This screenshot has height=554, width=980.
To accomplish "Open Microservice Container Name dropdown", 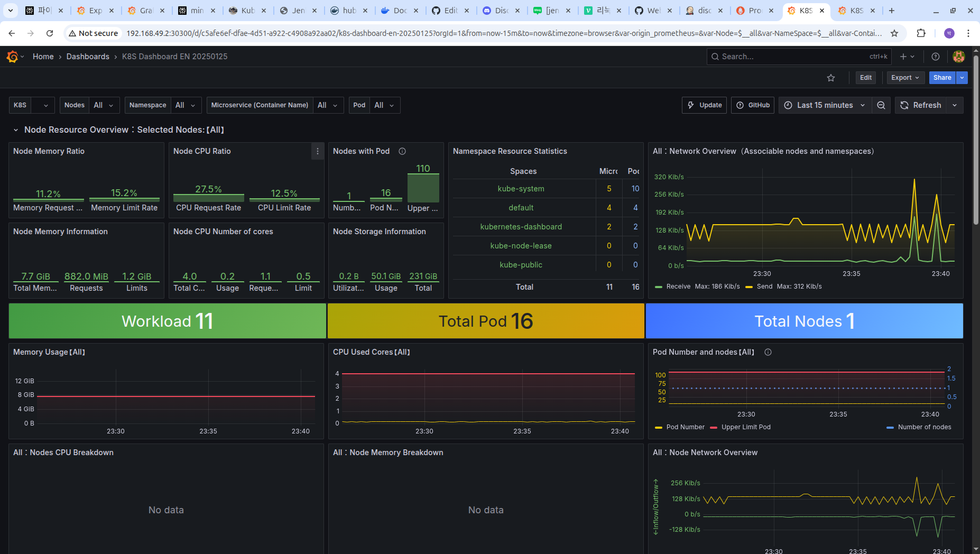I will click(x=328, y=105).
